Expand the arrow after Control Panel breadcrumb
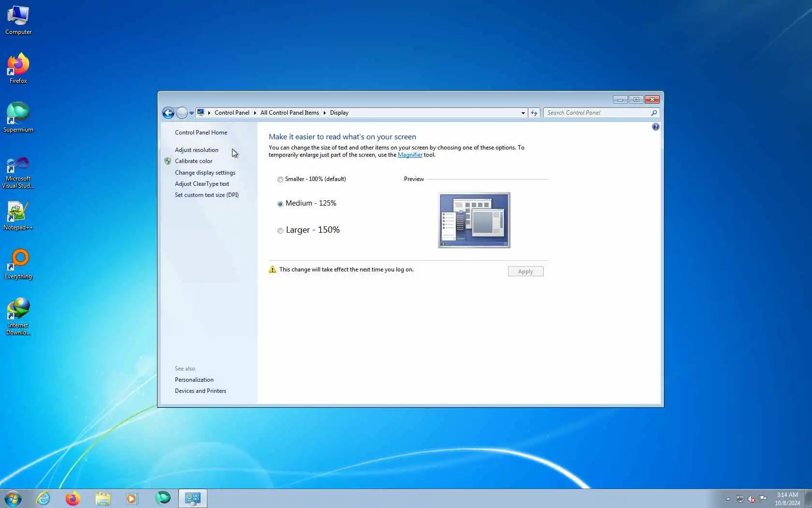Screen dimensions: 812x508 pos(255,113)
